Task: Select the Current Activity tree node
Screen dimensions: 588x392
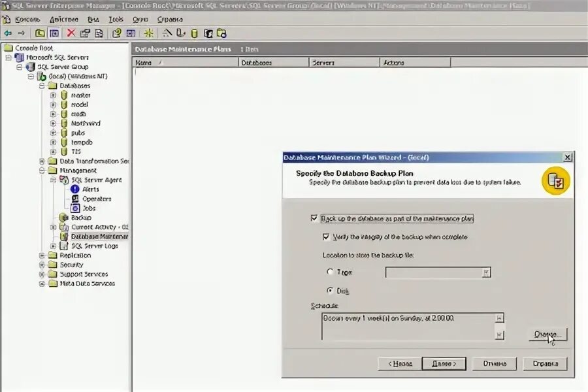Action: pyautogui.click(x=100, y=227)
